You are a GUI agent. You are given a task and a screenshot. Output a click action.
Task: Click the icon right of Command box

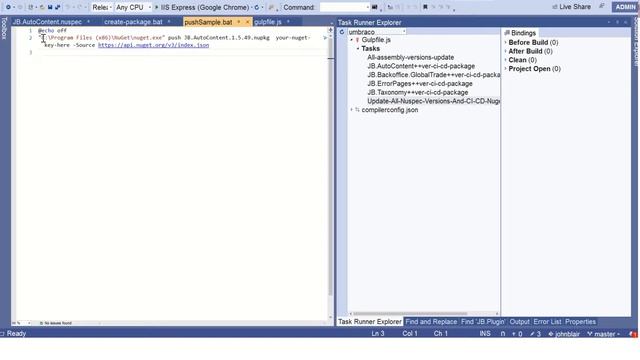pos(374,7)
